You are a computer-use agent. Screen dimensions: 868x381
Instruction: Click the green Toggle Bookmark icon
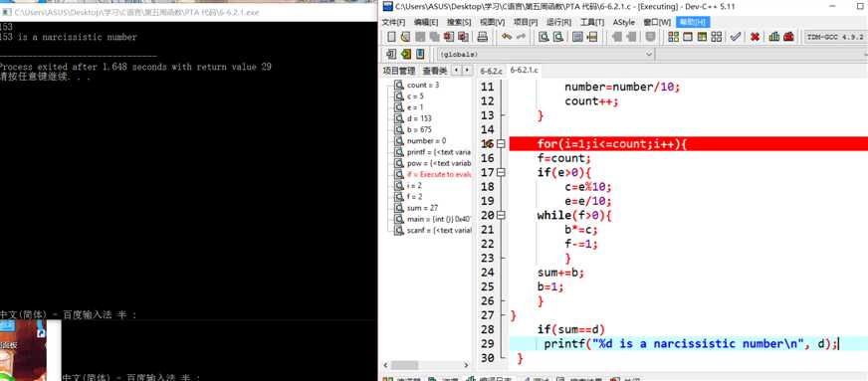pos(406,54)
